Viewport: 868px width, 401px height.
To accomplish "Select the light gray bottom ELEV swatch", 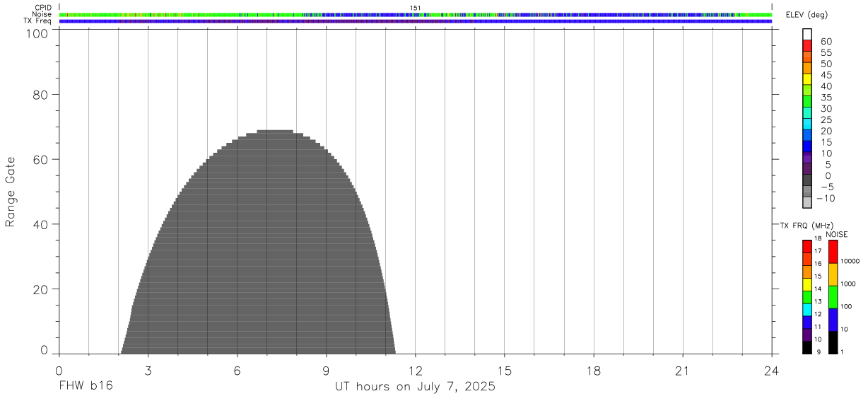I will [x=807, y=202].
